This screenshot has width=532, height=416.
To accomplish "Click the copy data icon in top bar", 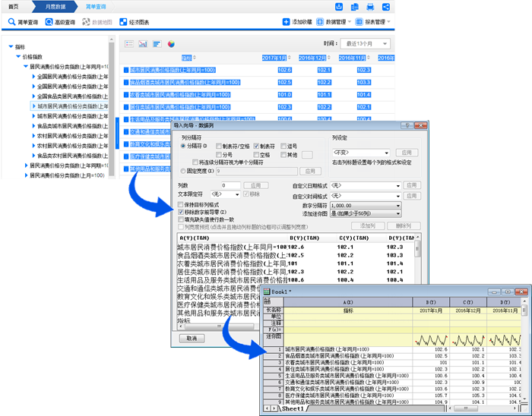I will coord(355,7).
